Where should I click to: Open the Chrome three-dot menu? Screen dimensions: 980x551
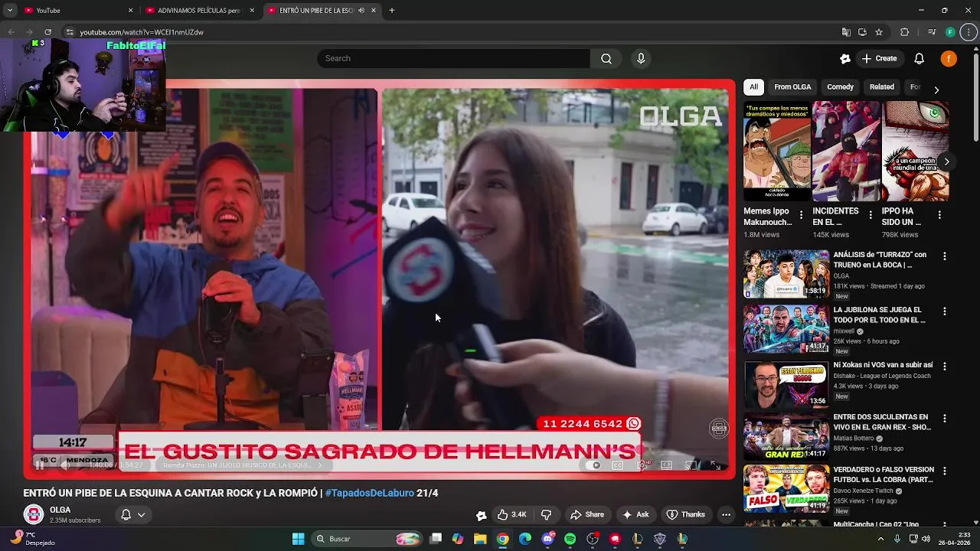969,32
